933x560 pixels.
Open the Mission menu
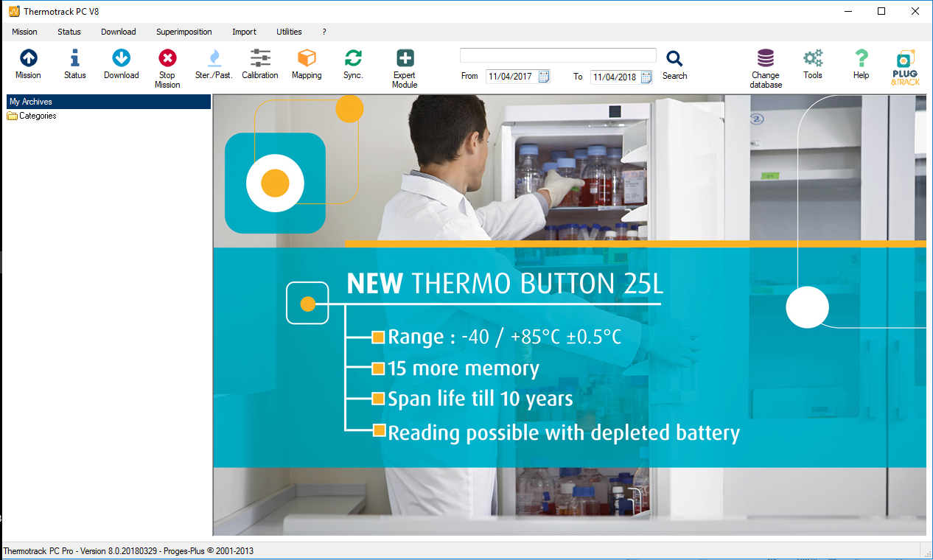click(x=24, y=32)
